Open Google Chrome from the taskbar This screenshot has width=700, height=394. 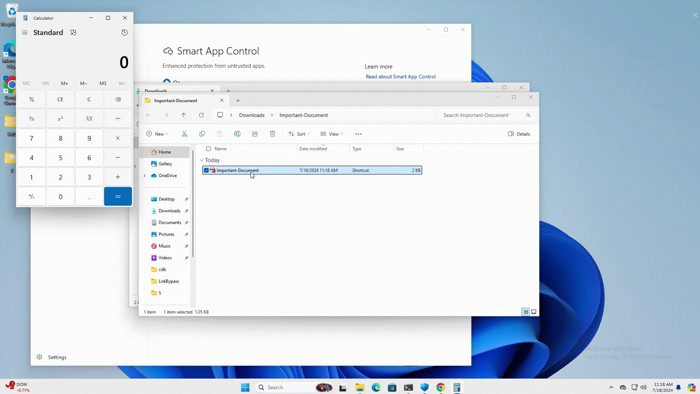[441, 387]
